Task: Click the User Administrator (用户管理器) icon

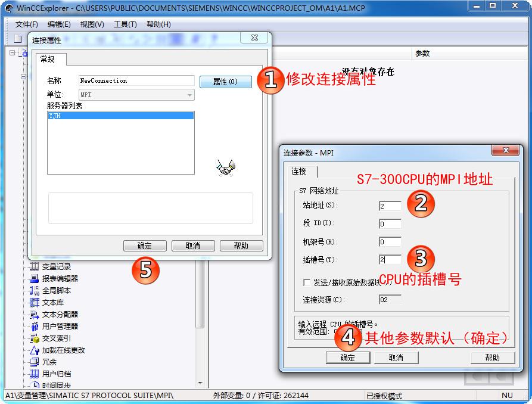Action: coord(34,327)
